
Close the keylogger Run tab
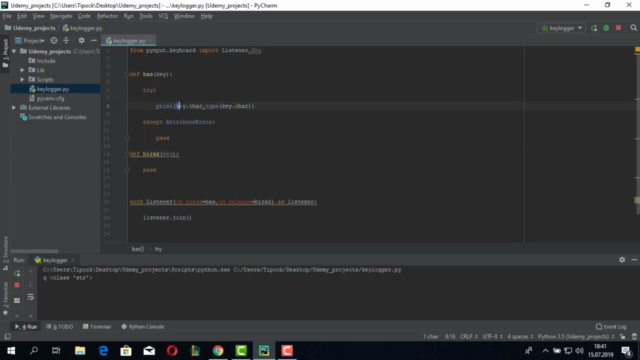click(x=73, y=260)
